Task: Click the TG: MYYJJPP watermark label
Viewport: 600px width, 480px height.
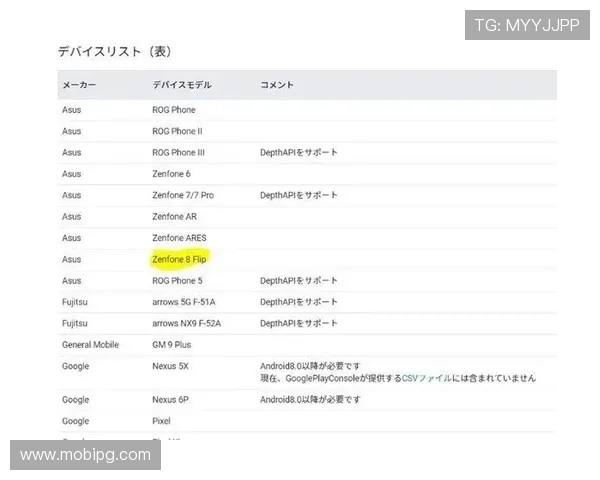Action: coord(526,25)
